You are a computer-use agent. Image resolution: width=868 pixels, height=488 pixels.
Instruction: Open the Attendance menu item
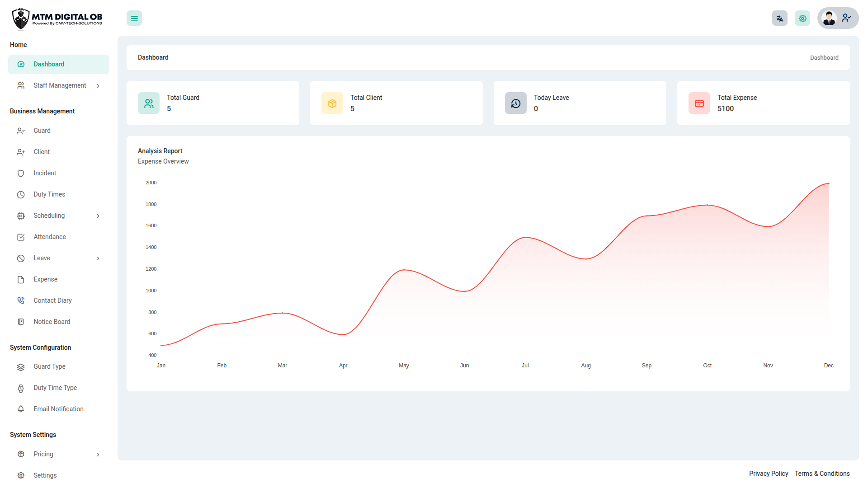(50, 237)
